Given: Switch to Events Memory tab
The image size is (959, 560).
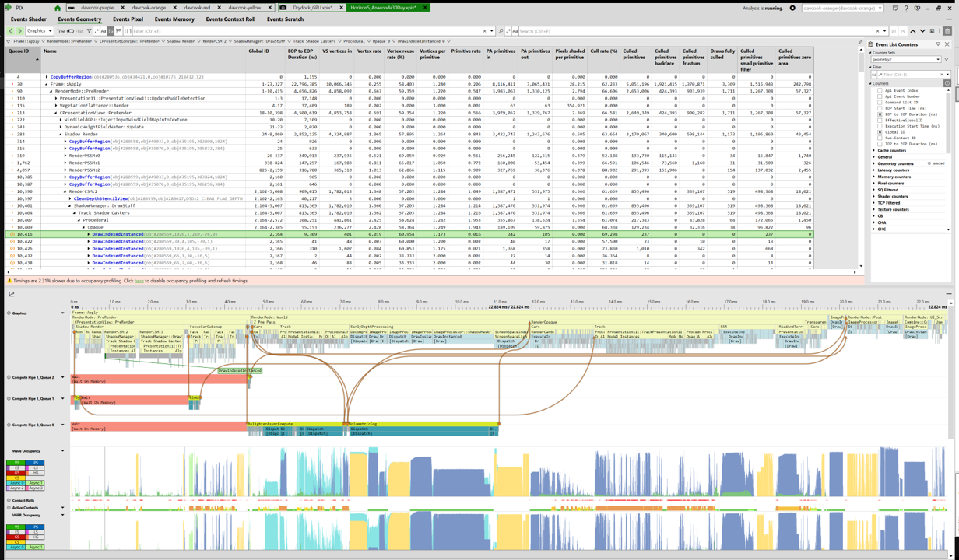Looking at the screenshot, I should click(x=174, y=19).
